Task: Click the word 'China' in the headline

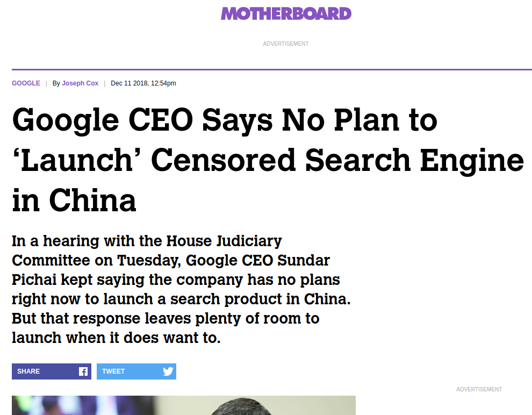Action: tap(92, 200)
